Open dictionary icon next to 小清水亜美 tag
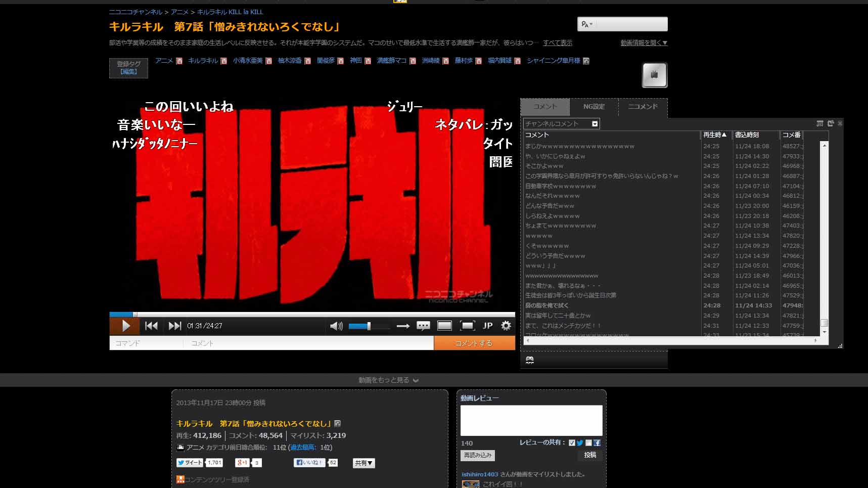868x488 pixels. tap(268, 61)
